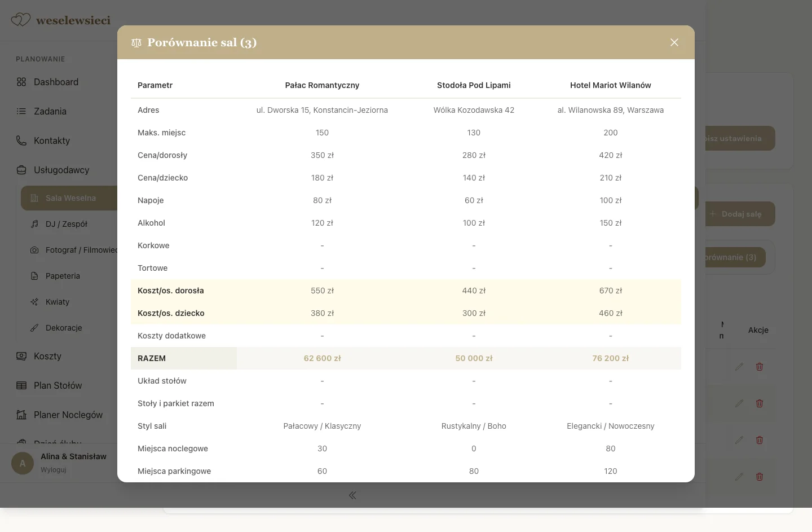Click the Plan Stołów table icon

tap(21, 385)
